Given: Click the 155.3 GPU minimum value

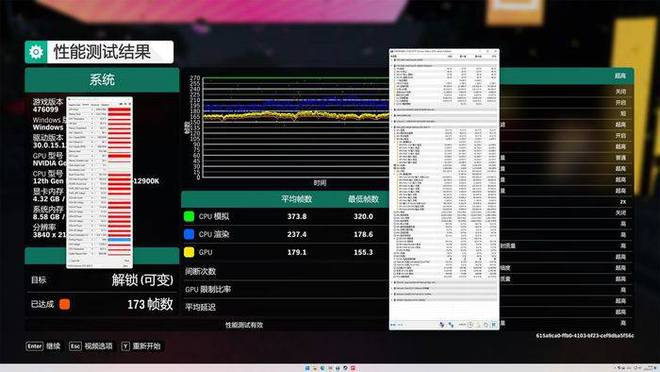Looking at the screenshot, I should 363,252.
